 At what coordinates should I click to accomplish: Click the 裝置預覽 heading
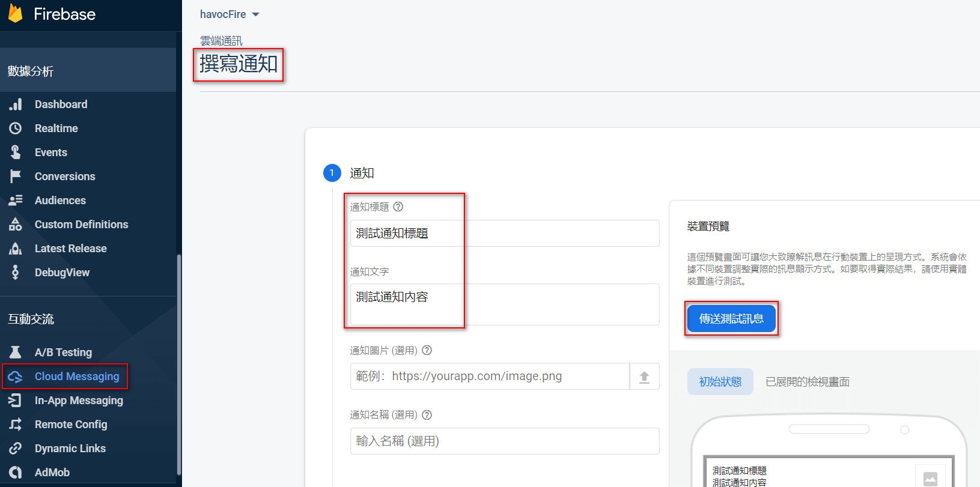(x=708, y=226)
